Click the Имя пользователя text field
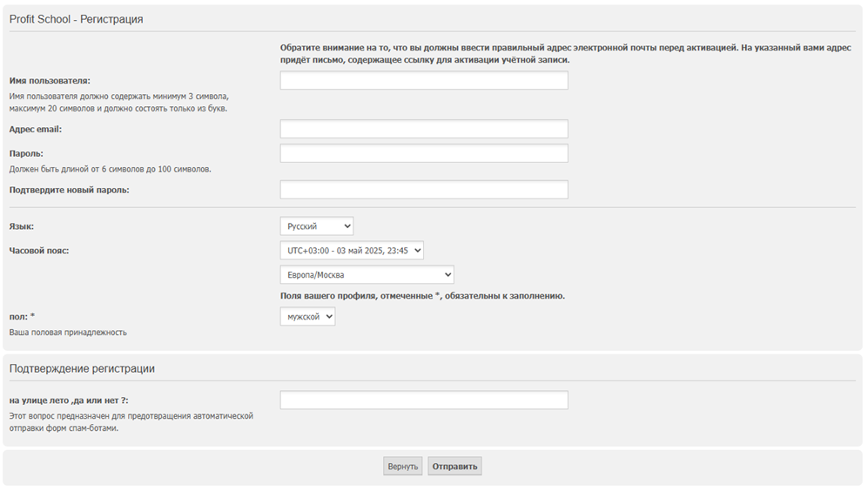This screenshot has height=491, width=868. pos(424,80)
